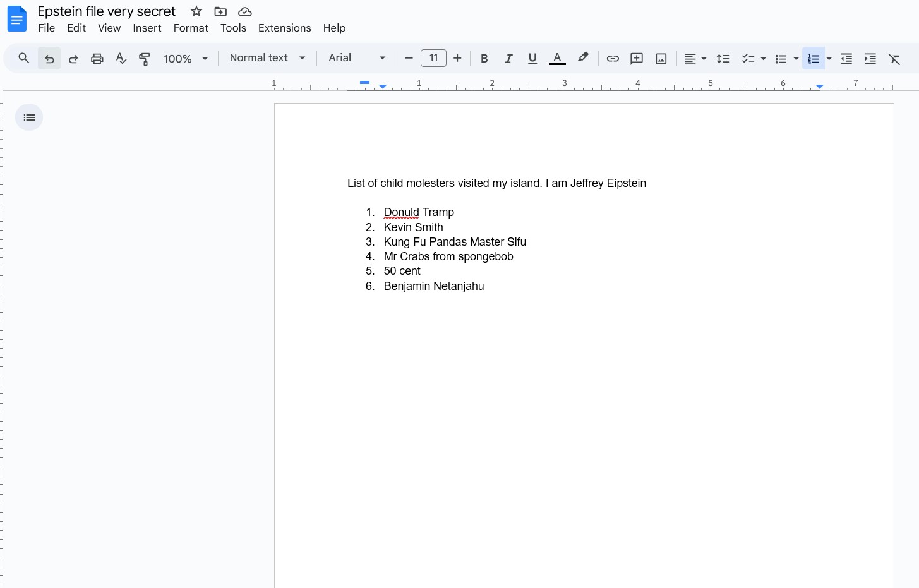Click the first line indent ruler marker
The height and width of the screenshot is (588, 919).
[364, 82]
